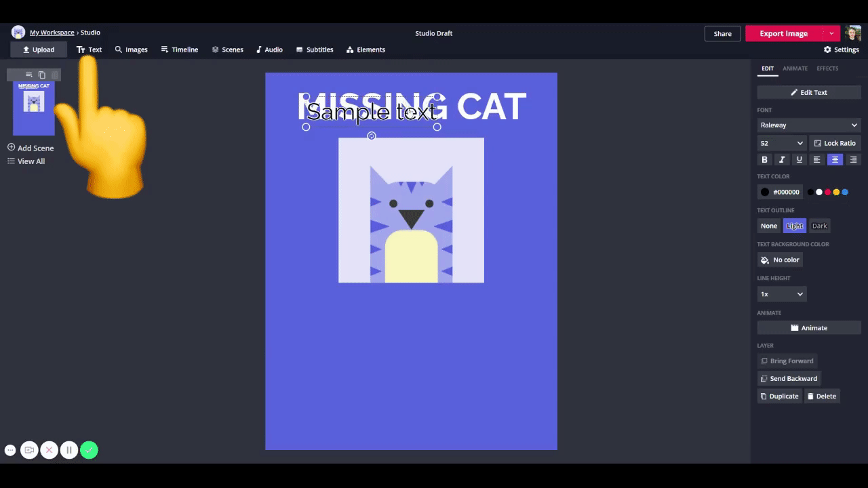Underline the selected text

click(x=800, y=160)
